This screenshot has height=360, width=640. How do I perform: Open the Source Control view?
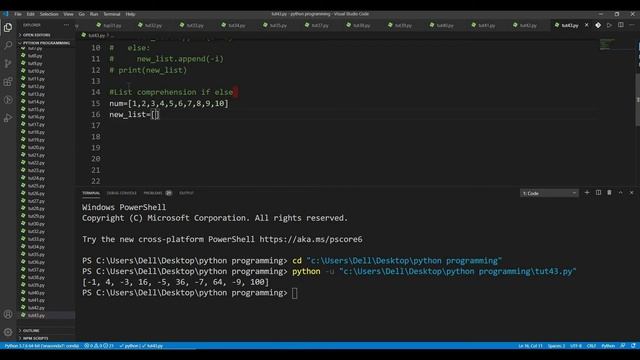(x=8, y=63)
